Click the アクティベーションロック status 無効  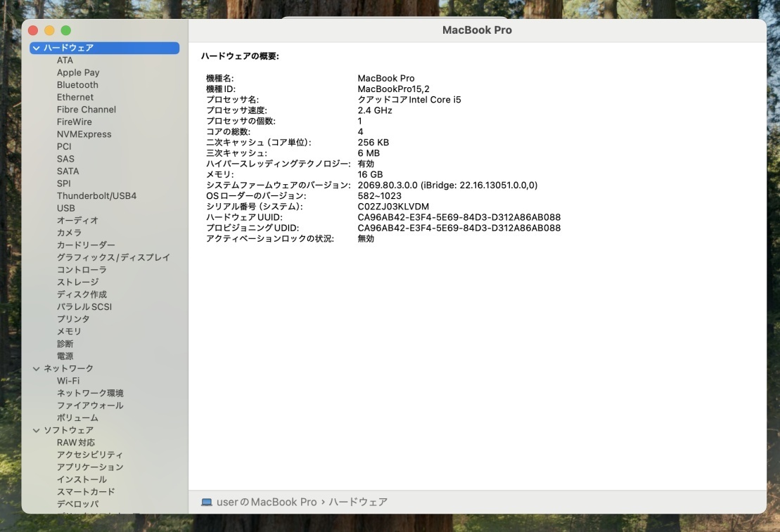(x=366, y=239)
